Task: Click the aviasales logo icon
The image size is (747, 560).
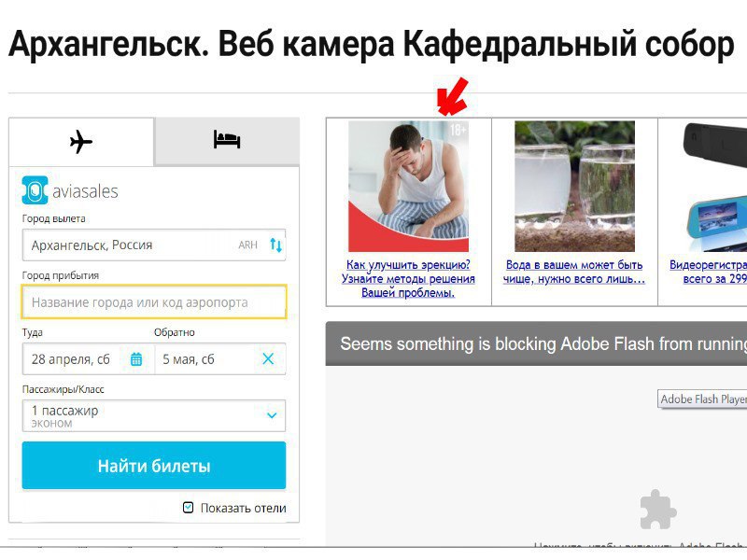Action: coord(35,190)
